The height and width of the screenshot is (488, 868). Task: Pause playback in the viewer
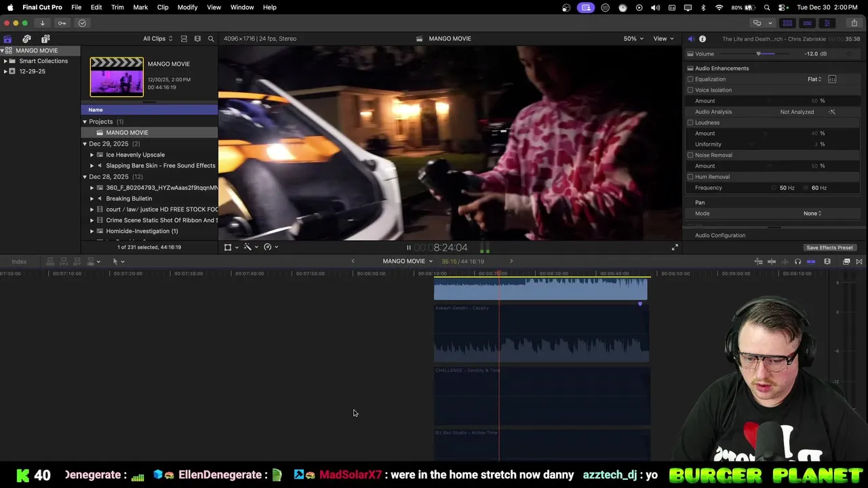click(x=408, y=248)
